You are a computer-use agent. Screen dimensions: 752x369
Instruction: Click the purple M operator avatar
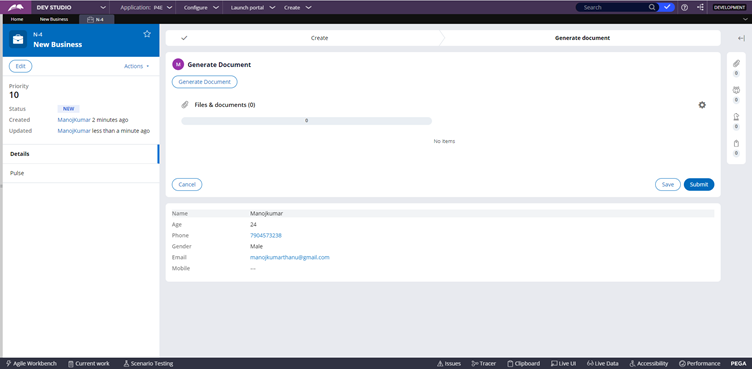178,64
